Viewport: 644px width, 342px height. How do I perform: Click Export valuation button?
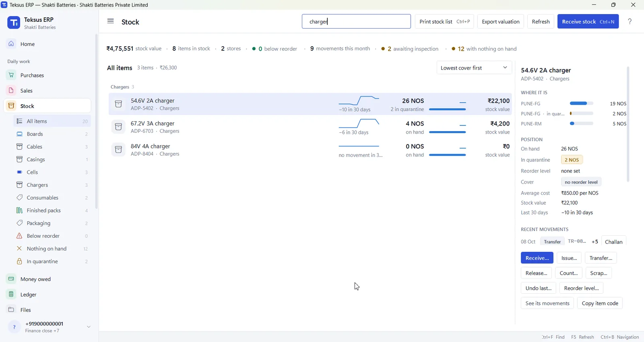point(501,22)
